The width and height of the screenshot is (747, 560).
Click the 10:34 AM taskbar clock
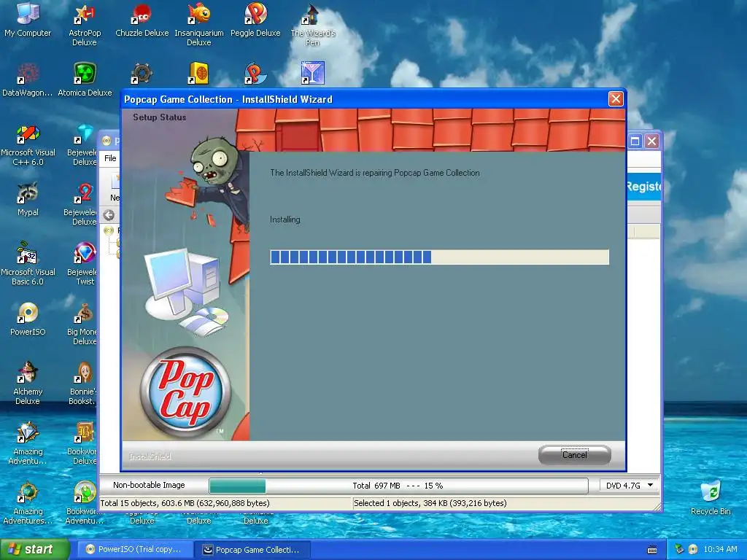pos(720,549)
